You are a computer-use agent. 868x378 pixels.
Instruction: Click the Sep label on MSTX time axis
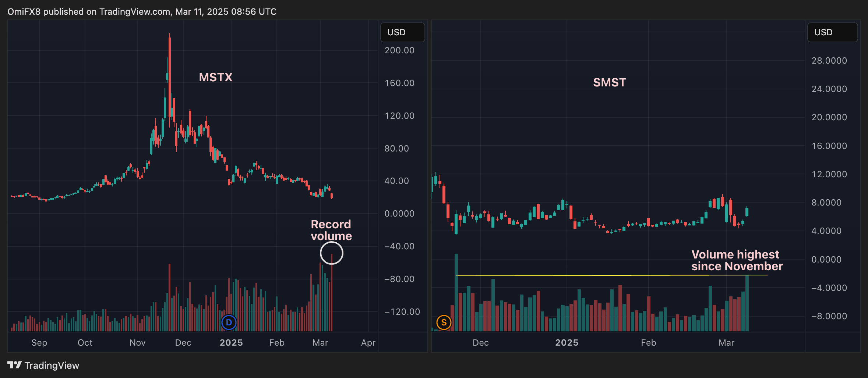coord(39,343)
